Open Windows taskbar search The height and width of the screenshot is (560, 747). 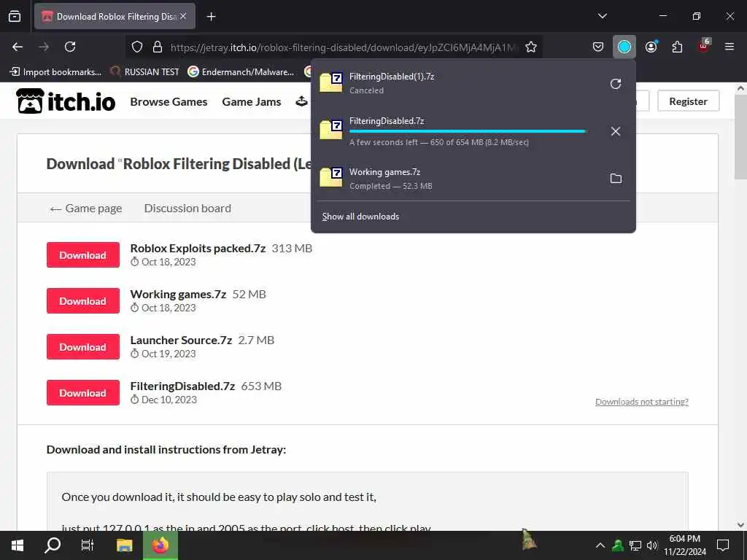point(53,545)
